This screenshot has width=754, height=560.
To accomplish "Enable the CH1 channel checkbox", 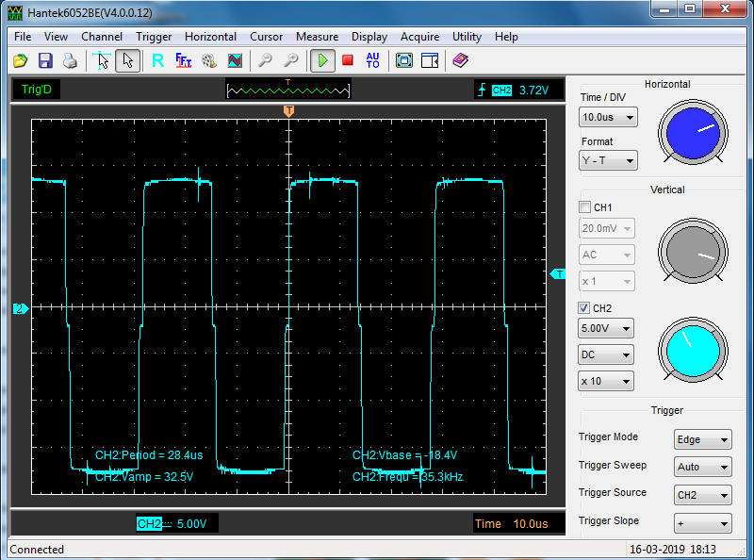I will point(584,207).
